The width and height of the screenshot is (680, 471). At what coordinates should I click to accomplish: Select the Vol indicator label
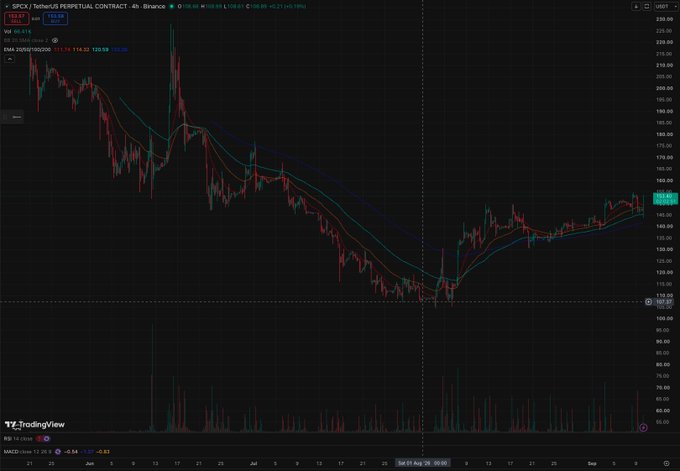pyautogui.click(x=7, y=32)
